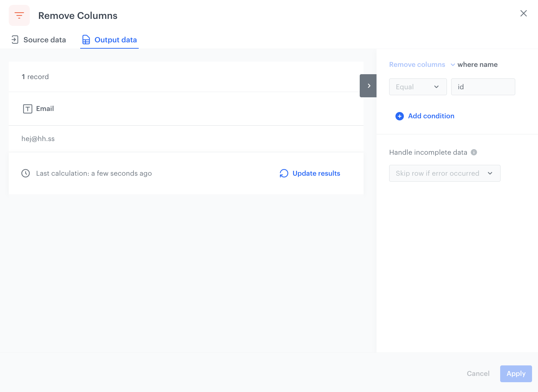Close the Remove Columns dialog
The image size is (538, 392).
[523, 13]
